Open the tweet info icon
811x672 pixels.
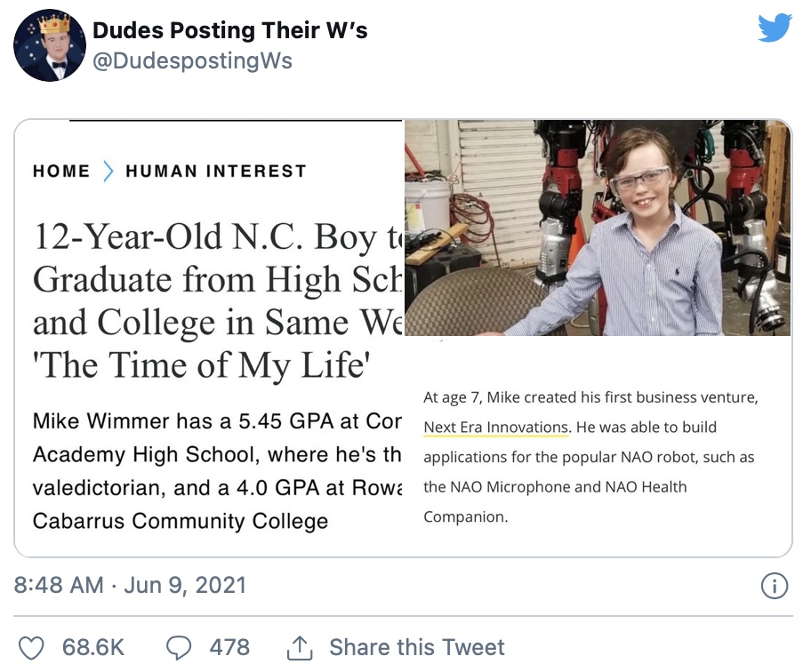(x=775, y=586)
